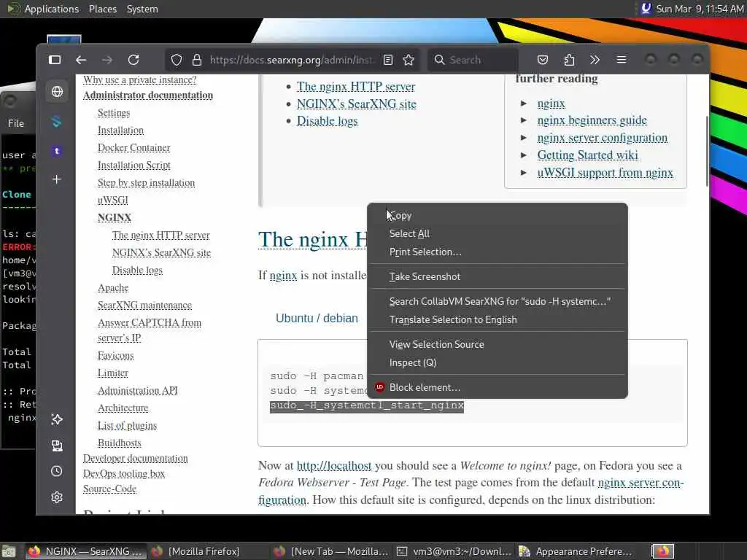
Task: Choose View Selection Source
Action: 498,344
